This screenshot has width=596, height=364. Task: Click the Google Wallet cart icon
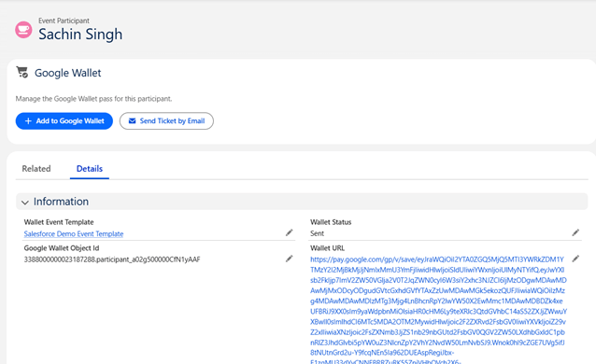(x=22, y=72)
